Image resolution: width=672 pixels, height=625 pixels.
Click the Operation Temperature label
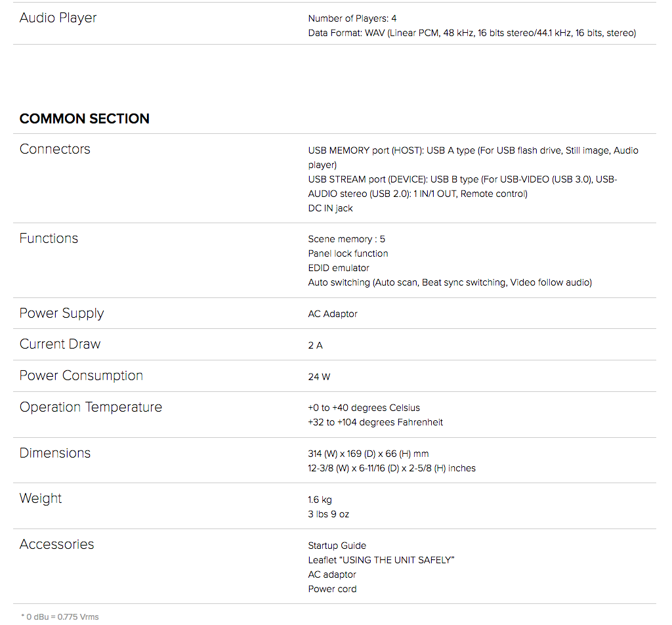(91, 407)
